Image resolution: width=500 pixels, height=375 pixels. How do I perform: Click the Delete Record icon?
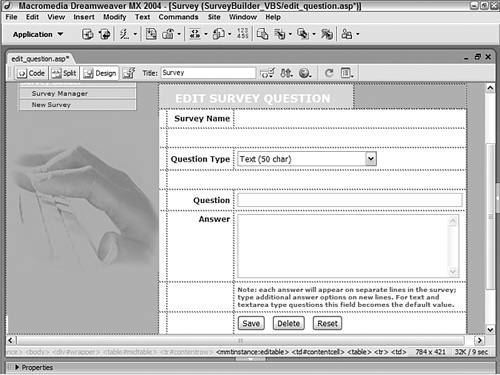[x=327, y=34]
